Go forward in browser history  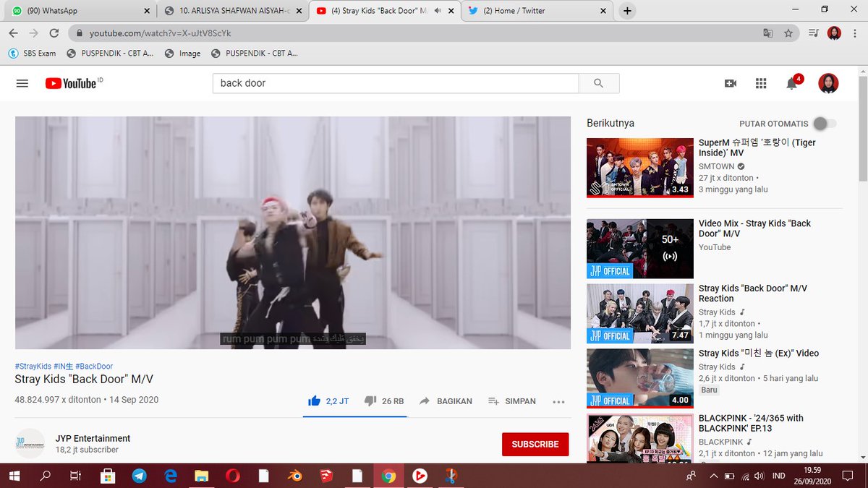33,33
